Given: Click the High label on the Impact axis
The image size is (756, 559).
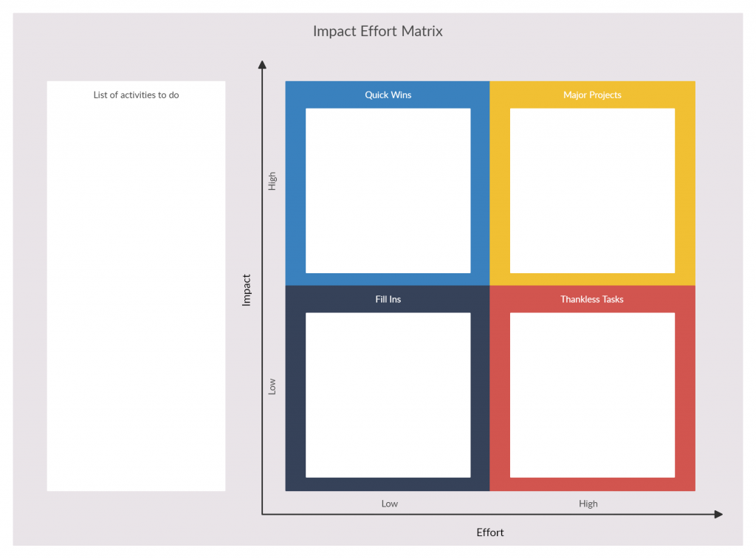Looking at the screenshot, I should pos(272,181).
